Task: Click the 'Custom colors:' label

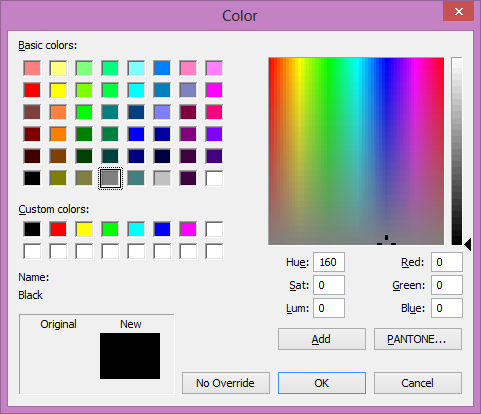Action: 54,209
